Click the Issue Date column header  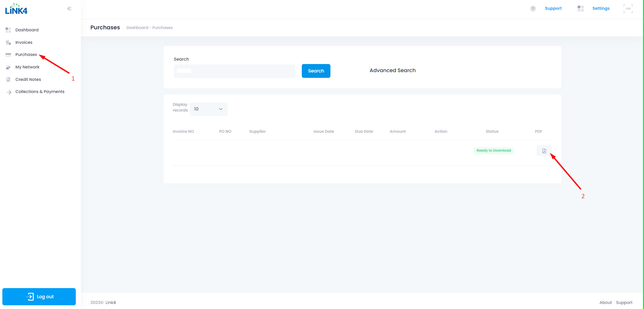pos(324,131)
